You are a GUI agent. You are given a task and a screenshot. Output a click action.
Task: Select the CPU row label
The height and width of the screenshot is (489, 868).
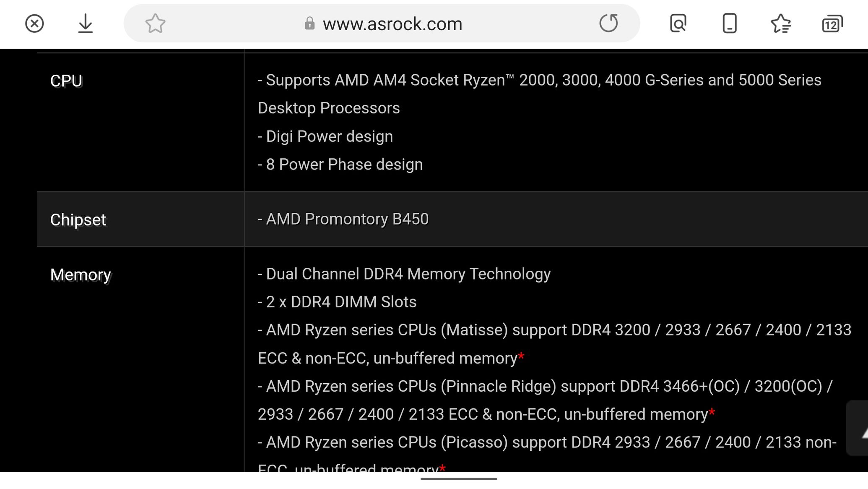click(66, 81)
